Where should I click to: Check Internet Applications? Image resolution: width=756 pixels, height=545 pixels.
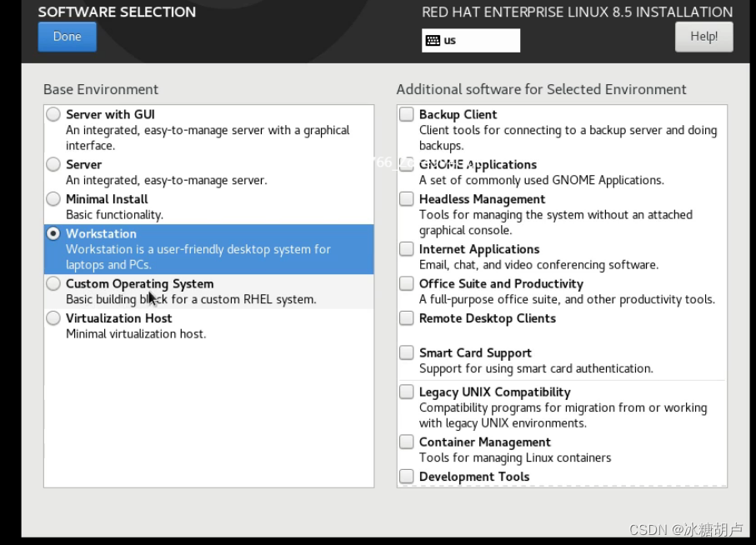[x=406, y=248]
